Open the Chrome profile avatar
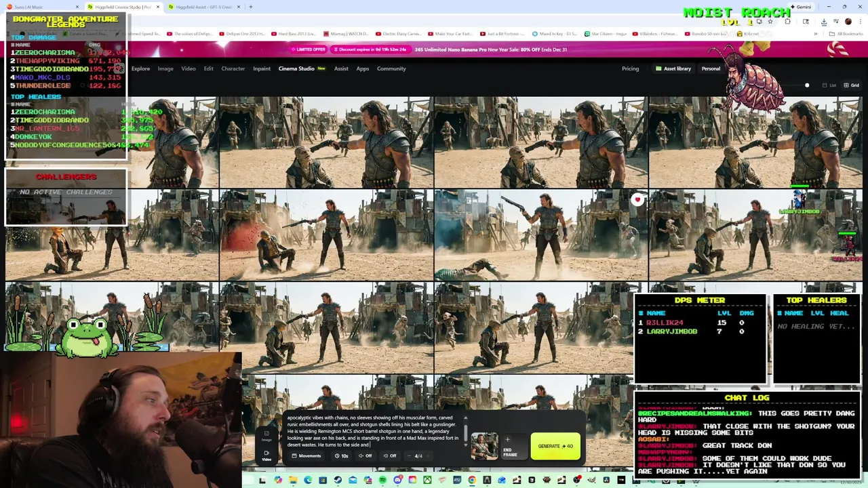This screenshot has width=868, height=488. (848, 22)
